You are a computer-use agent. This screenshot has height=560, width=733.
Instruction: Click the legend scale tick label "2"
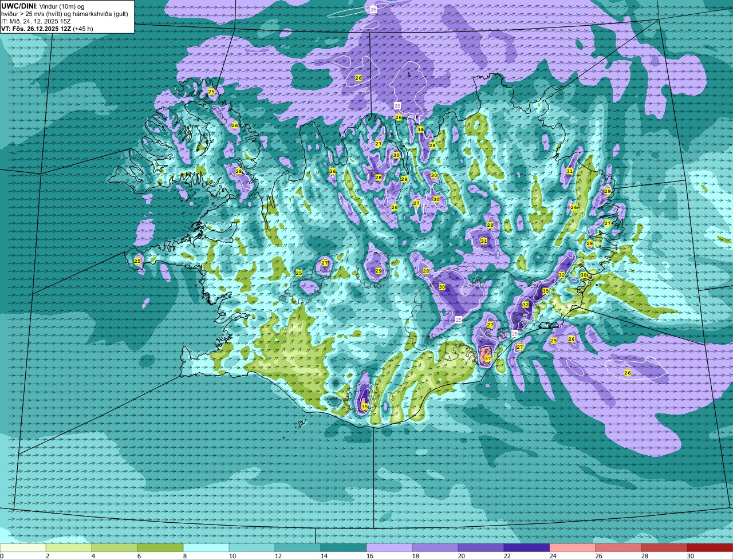[x=48, y=556]
